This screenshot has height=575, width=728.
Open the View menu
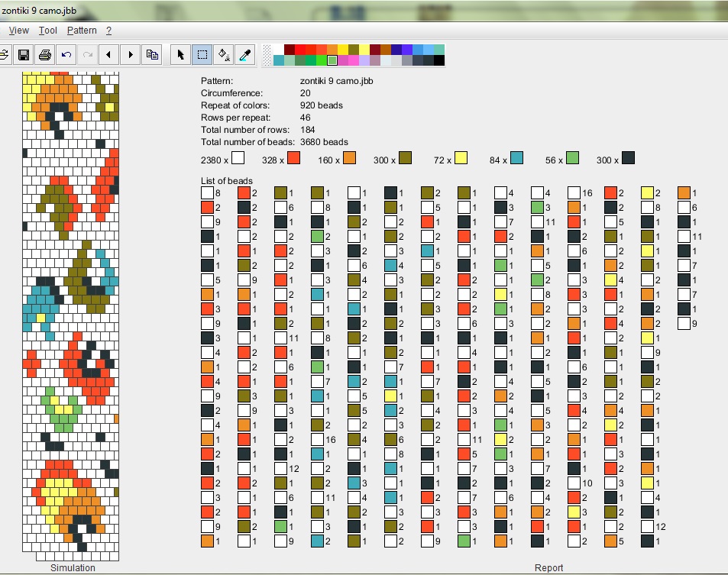[x=18, y=31]
